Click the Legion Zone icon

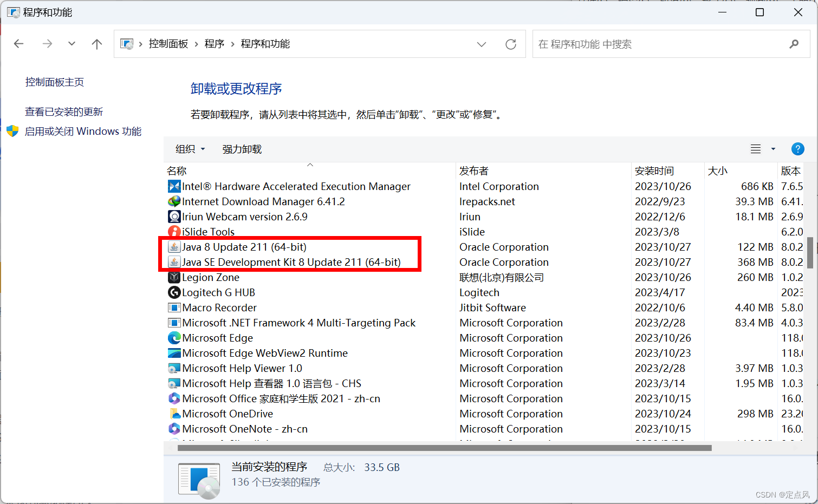(174, 278)
